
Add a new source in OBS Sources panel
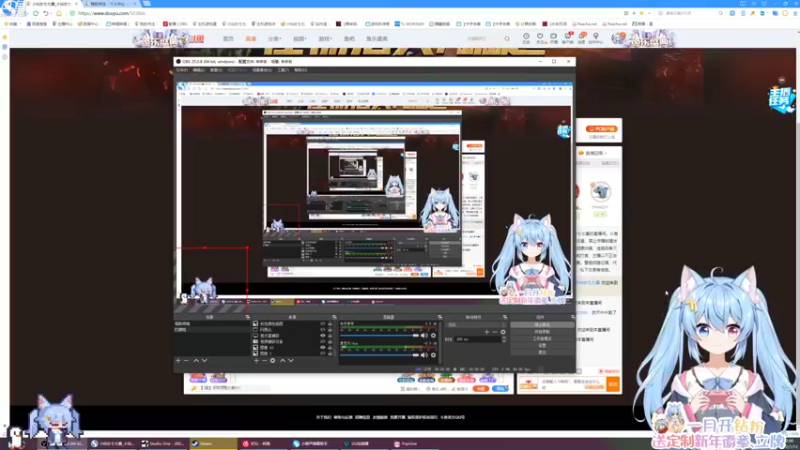tap(256, 361)
